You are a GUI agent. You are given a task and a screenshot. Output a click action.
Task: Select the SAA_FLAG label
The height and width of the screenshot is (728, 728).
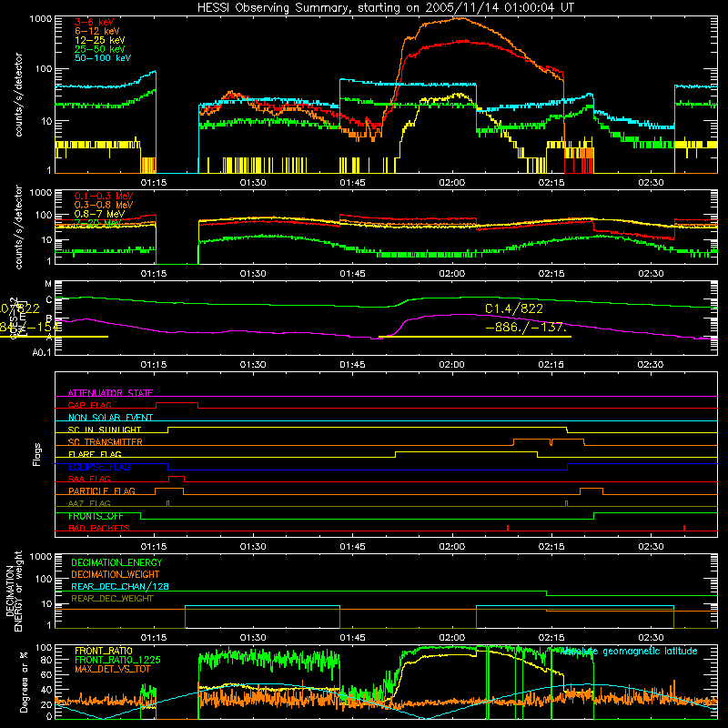(x=89, y=479)
